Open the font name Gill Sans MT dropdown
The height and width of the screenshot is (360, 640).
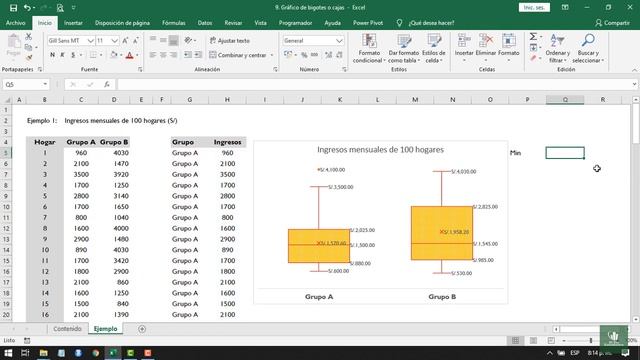90,41
